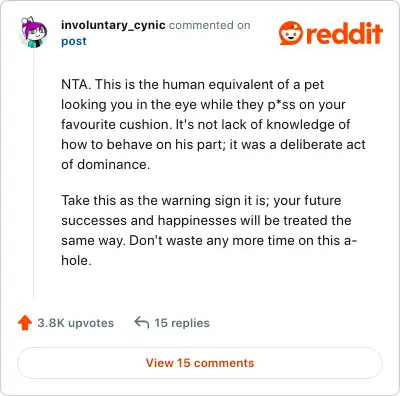The image size is (400, 396).
Task: Click the orange upvote arrow icon
Action: pyautogui.click(x=25, y=323)
